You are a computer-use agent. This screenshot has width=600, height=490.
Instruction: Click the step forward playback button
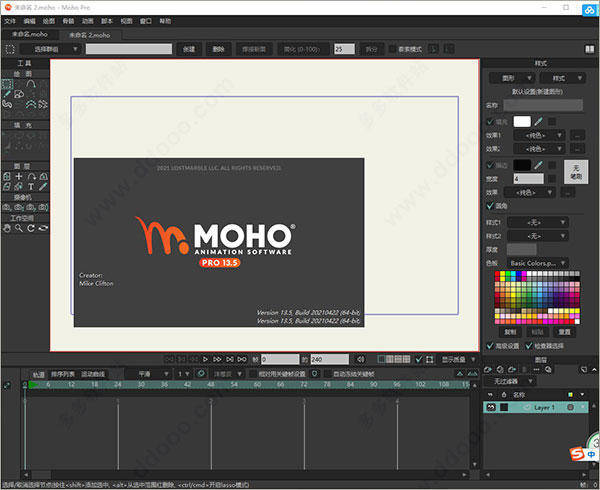click(217, 359)
